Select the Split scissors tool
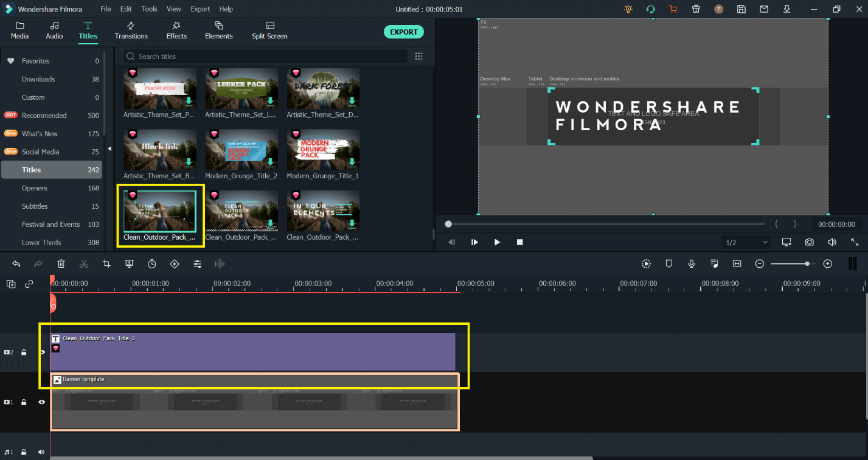Image resolution: width=868 pixels, height=460 pixels. [84, 263]
